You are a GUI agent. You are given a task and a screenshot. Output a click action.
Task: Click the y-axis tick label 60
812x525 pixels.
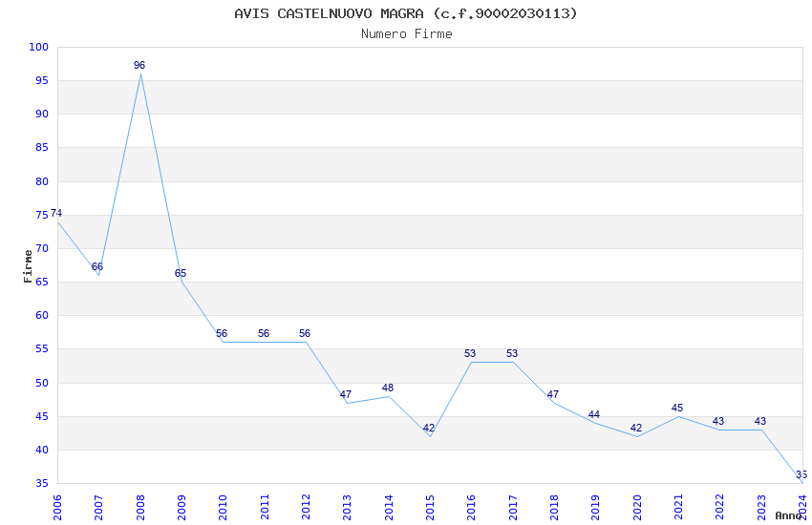pyautogui.click(x=42, y=316)
